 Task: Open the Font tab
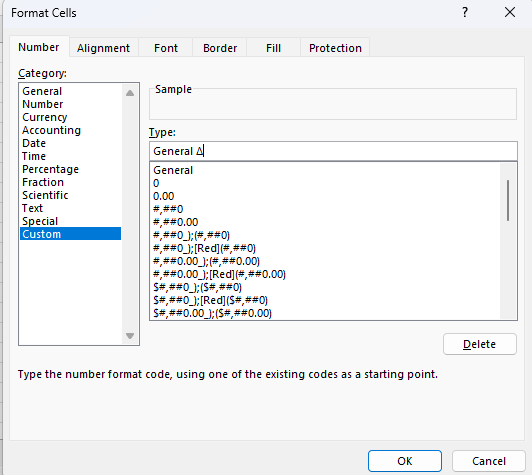point(166,48)
